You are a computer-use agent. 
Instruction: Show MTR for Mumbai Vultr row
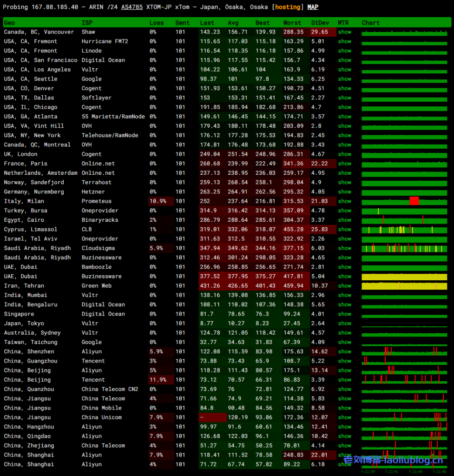pos(344,295)
